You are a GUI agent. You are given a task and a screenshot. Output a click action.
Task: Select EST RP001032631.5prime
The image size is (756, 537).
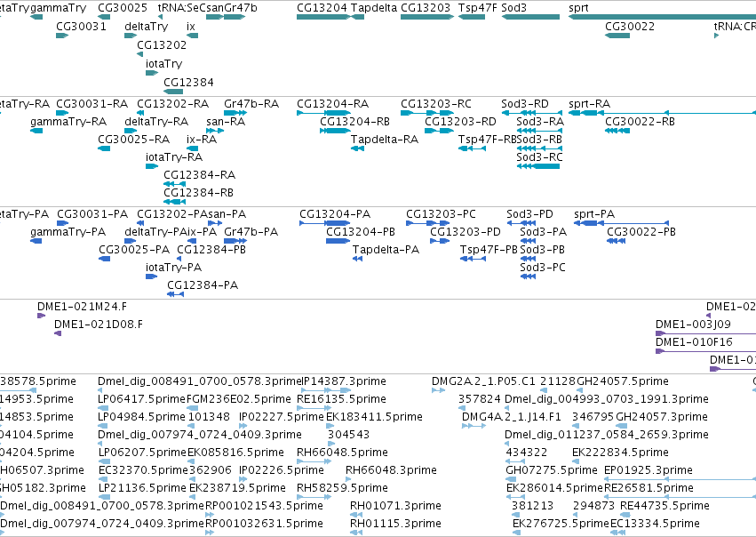(x=264, y=524)
